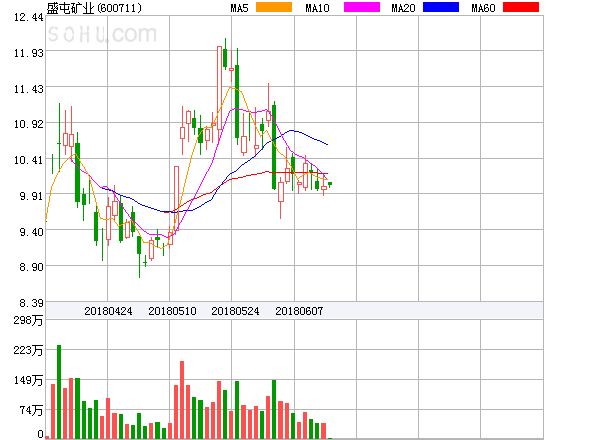600x440 pixels.
Task: Click the tallest green volume bar
Action: click(59, 392)
